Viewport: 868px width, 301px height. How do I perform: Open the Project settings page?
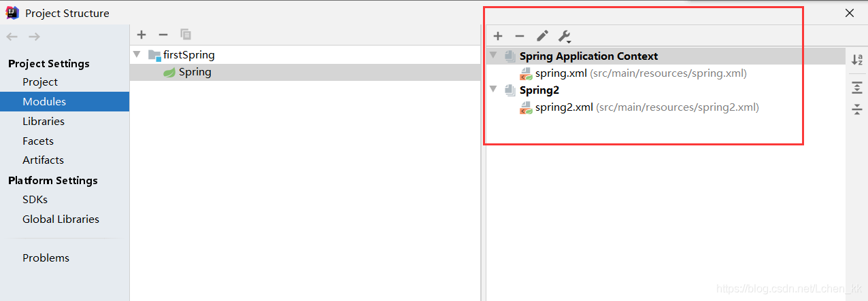tap(40, 82)
